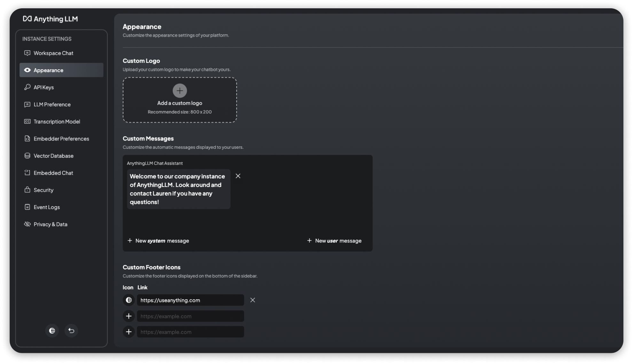
Task: Open the Vector Database sidebar icon
Action: (x=27, y=155)
